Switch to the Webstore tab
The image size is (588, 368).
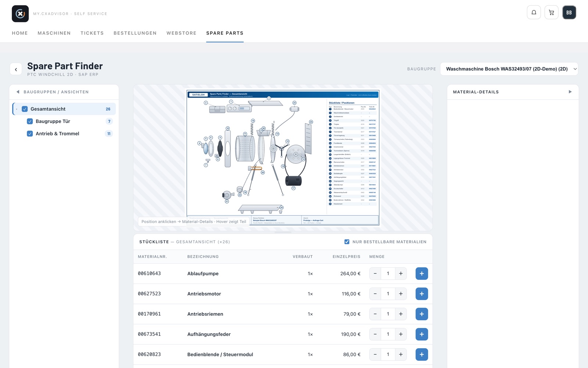(182, 33)
